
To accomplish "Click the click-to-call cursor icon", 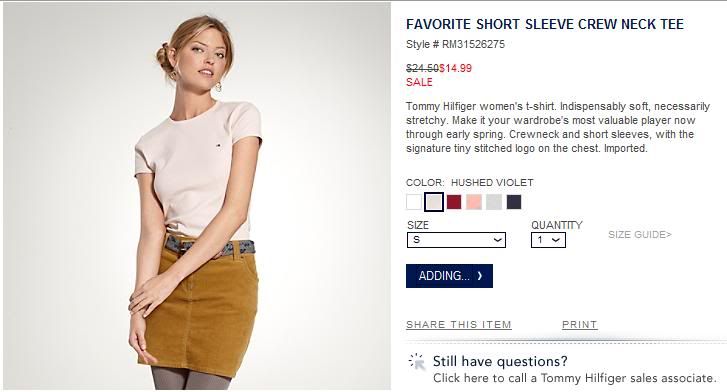I will click(x=416, y=362).
